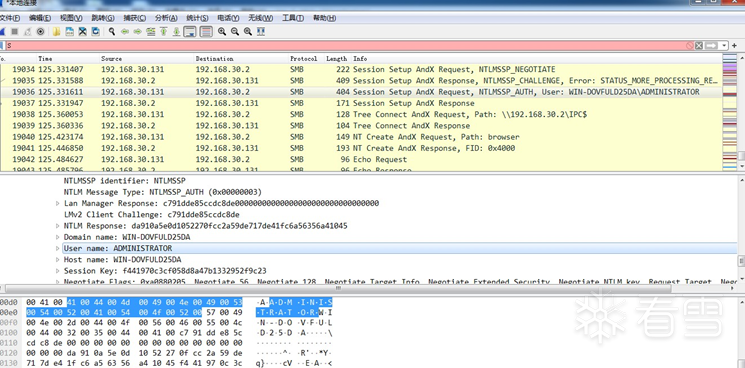This screenshot has height=368, width=745.
Task: Open the 文件(F) menu
Action: [10, 18]
